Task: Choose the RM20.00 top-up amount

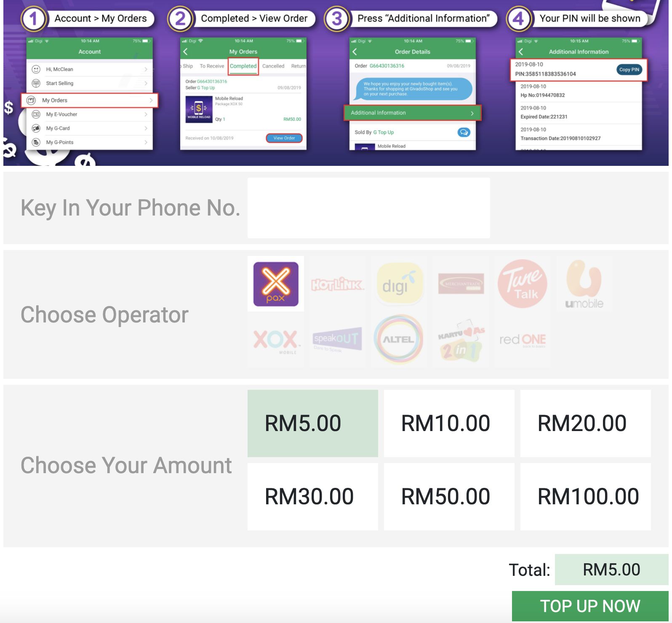Action: point(586,423)
